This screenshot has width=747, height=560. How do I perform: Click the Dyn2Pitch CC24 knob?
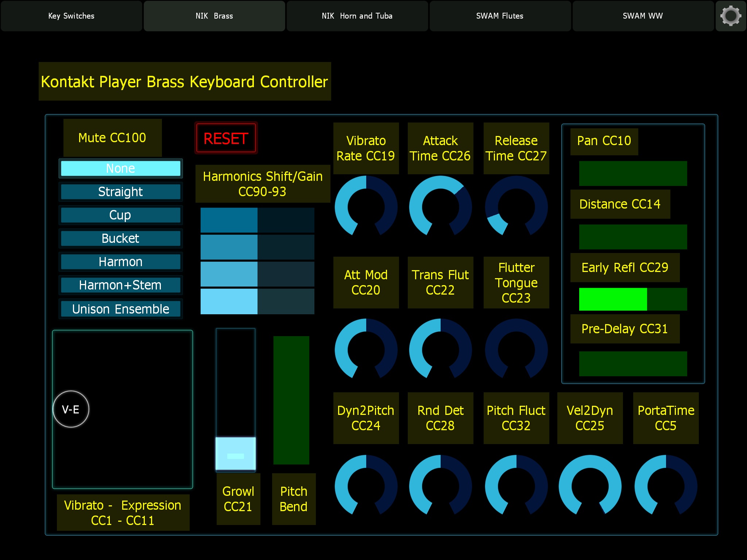[366, 486]
